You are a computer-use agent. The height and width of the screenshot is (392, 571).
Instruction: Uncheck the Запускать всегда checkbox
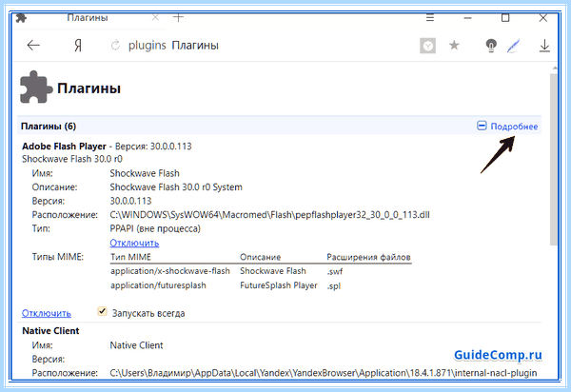102,311
